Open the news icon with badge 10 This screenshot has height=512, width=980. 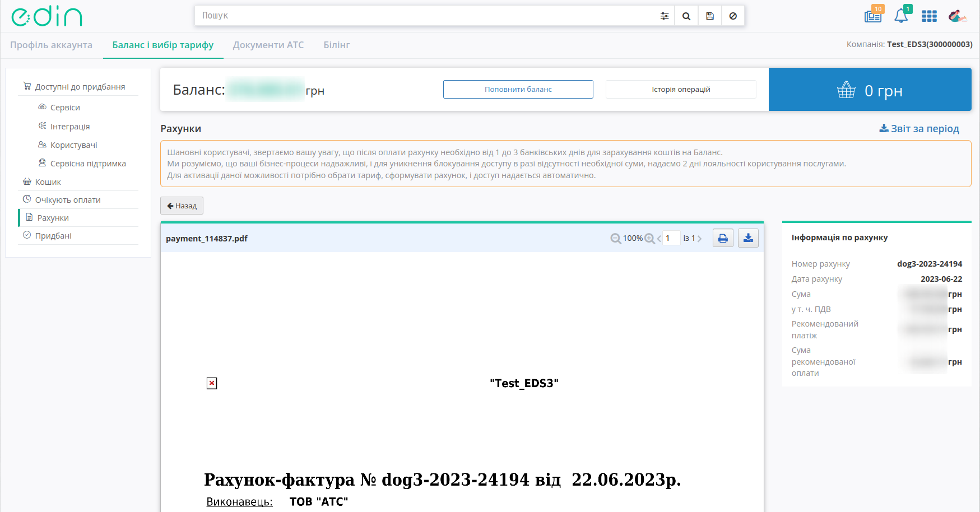[873, 15]
